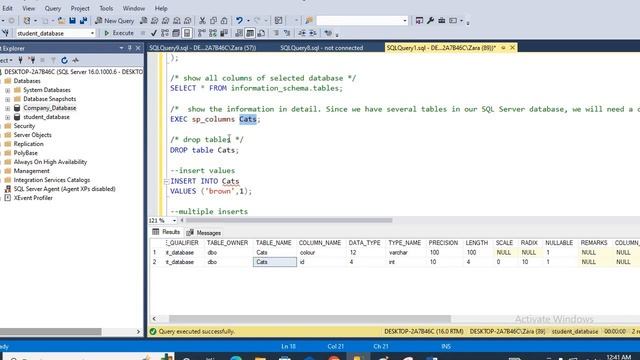Open the Tools menu

pos(106,8)
